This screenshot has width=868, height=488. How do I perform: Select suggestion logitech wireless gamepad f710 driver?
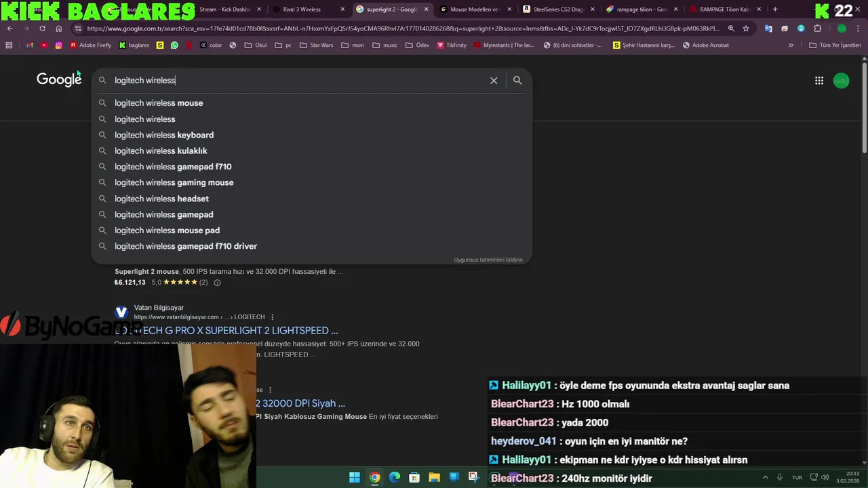click(x=312, y=246)
